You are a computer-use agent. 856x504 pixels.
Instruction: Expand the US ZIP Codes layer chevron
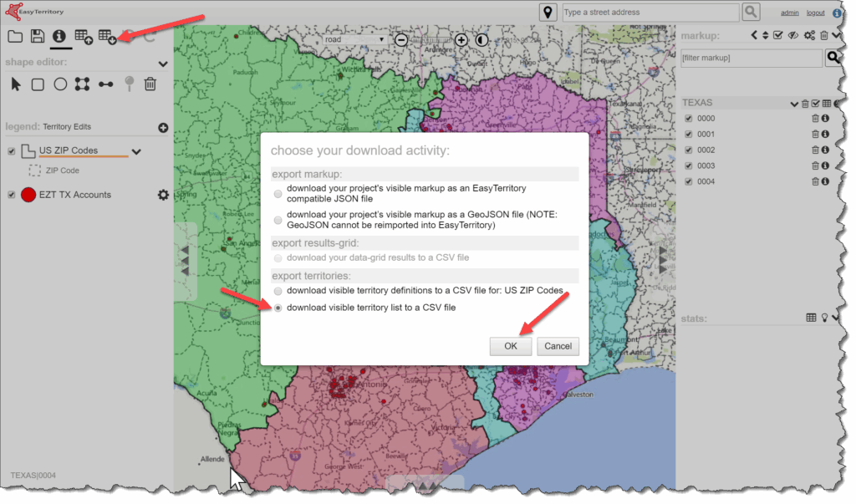tap(136, 152)
